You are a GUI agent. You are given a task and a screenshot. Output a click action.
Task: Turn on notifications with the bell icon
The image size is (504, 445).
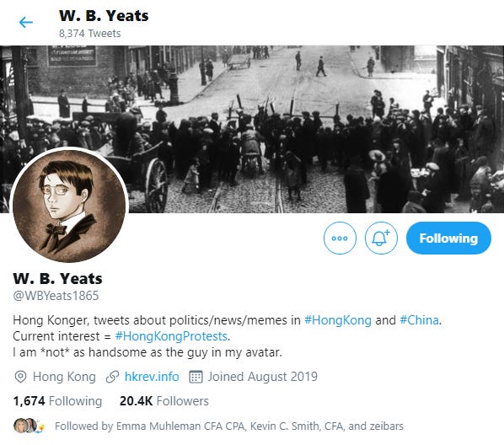(381, 238)
